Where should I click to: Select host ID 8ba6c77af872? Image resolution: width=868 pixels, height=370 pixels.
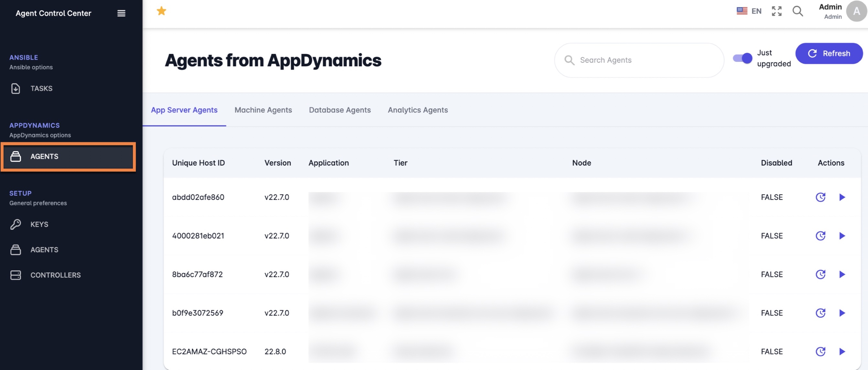click(x=197, y=274)
